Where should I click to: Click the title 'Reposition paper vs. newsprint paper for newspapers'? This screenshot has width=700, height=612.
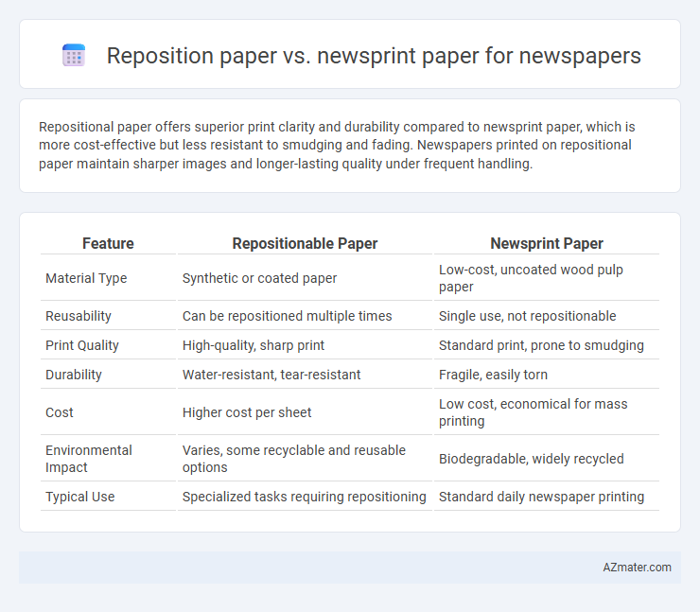pyautogui.click(x=374, y=56)
